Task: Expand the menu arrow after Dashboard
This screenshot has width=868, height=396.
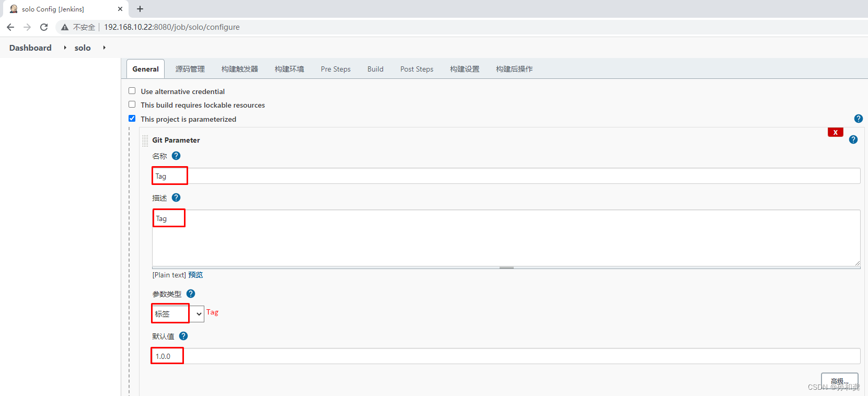Action: tap(65, 48)
